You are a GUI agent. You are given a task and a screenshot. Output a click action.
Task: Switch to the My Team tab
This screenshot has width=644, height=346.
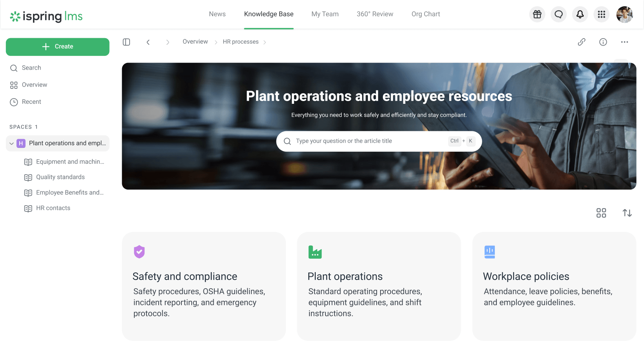325,14
